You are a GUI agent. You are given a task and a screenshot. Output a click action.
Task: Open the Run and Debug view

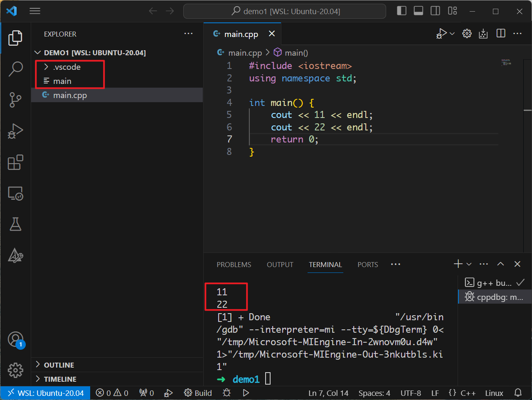coord(15,131)
